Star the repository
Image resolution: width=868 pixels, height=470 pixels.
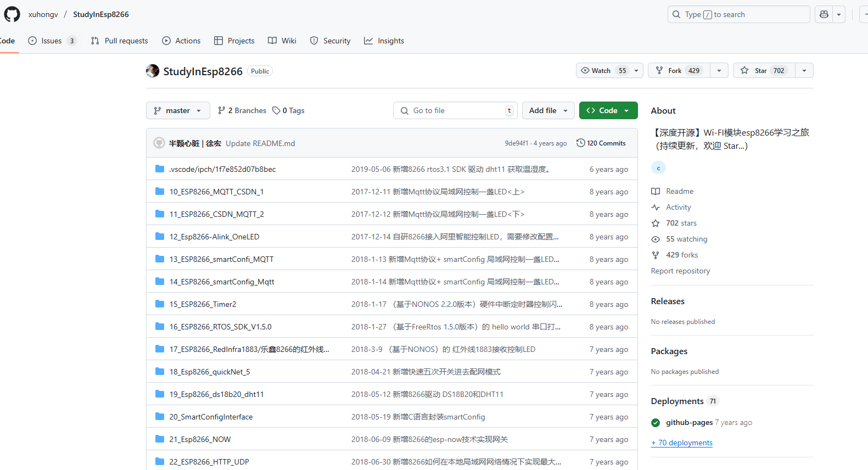click(764, 70)
